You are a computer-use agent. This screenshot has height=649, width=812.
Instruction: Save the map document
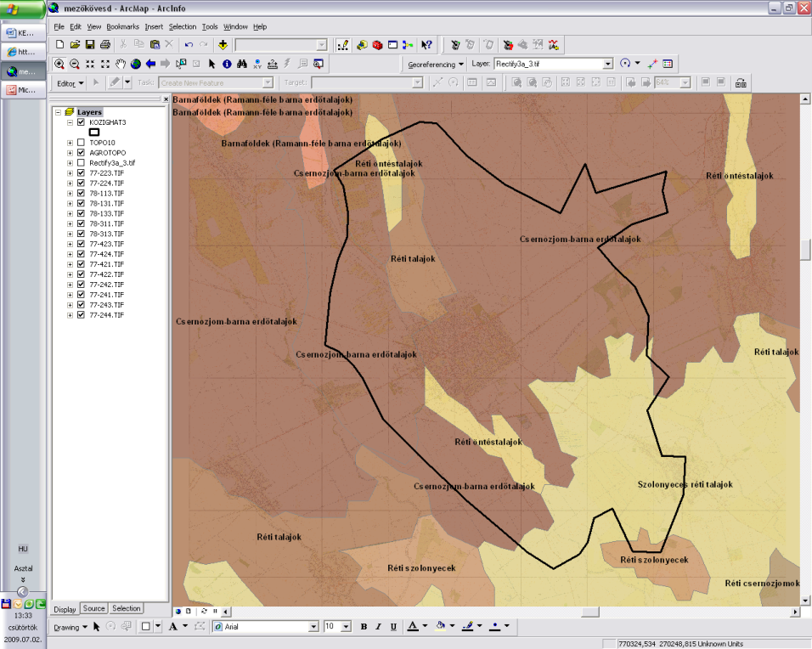pos(89,44)
